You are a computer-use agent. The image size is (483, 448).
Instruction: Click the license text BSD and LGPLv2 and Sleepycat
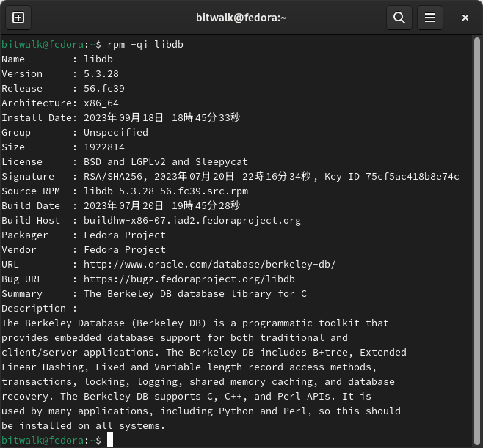tap(166, 162)
